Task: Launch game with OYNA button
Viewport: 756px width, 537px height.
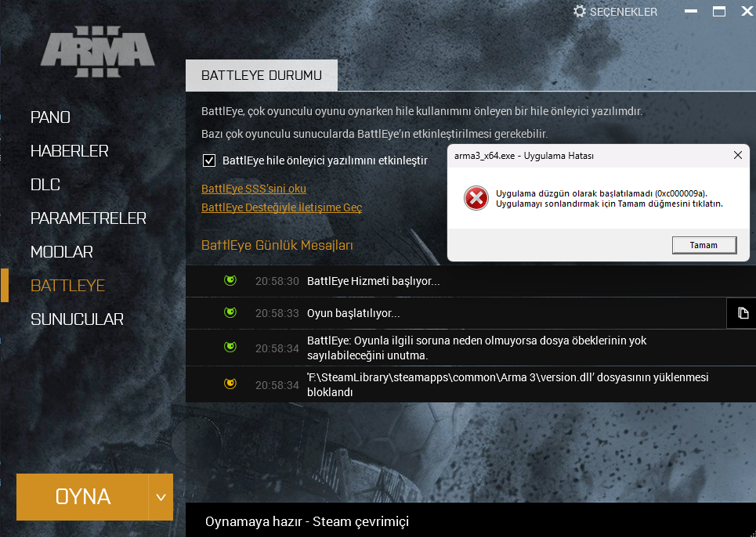Action: point(82,497)
